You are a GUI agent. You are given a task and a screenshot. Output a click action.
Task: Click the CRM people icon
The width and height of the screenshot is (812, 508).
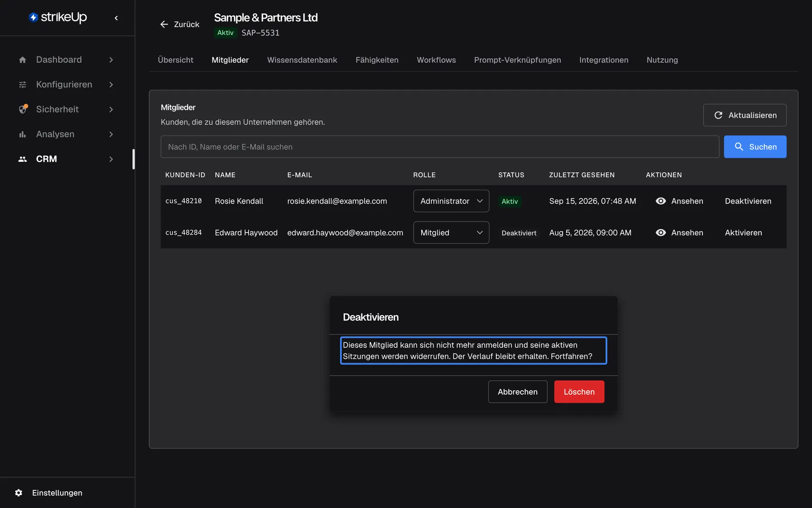coord(23,159)
